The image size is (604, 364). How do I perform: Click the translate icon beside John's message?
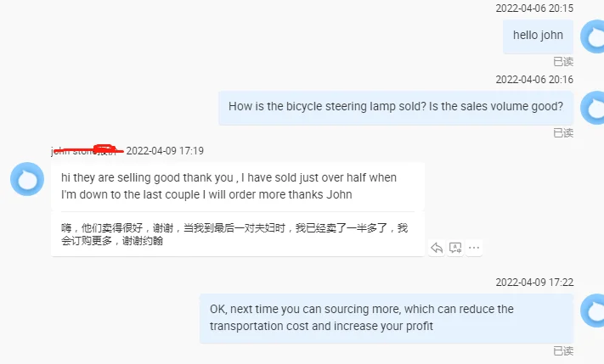pyautogui.click(x=455, y=248)
